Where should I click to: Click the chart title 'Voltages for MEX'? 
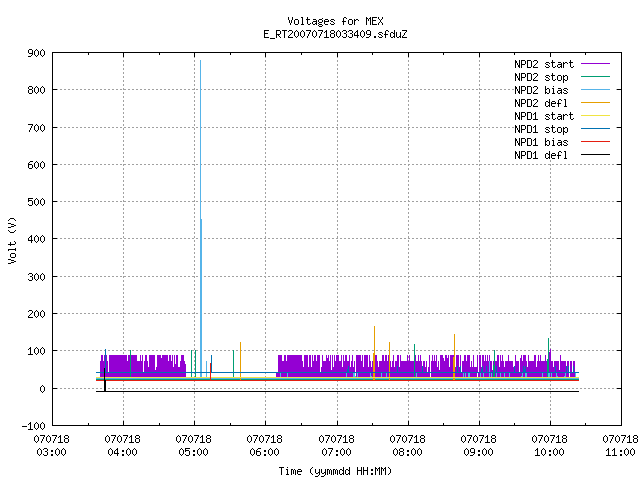click(x=335, y=21)
